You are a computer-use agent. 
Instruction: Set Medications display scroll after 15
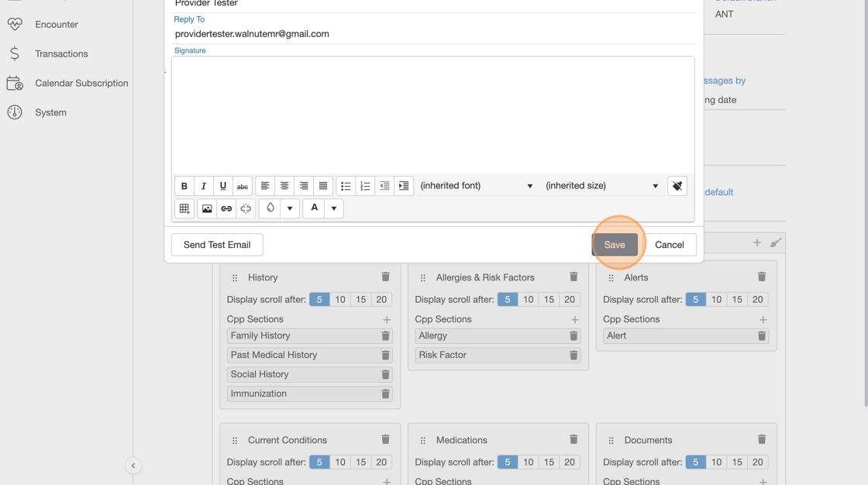(549, 463)
